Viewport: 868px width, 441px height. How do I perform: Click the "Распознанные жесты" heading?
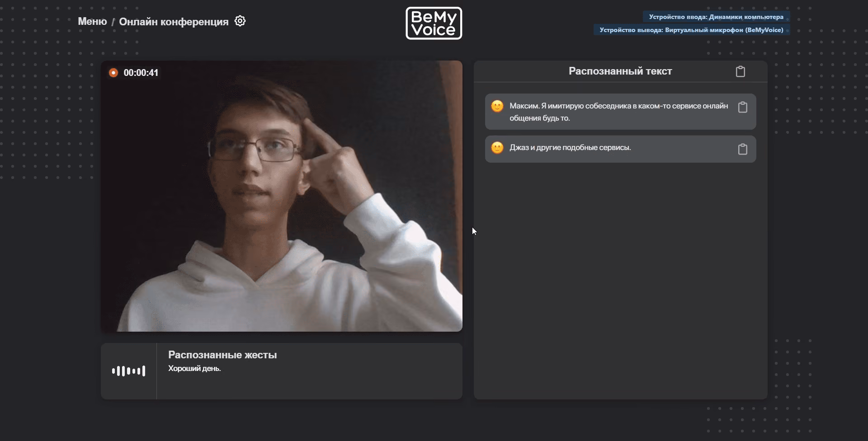coord(222,355)
